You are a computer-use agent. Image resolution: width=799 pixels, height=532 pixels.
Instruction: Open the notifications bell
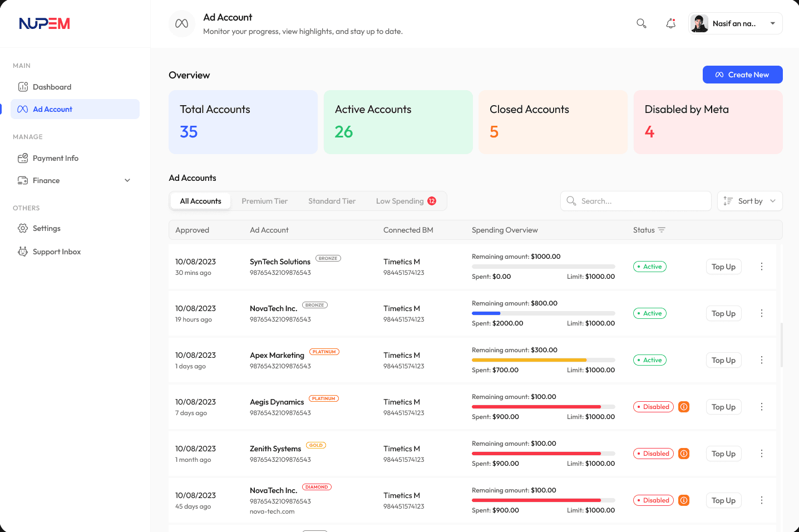pos(671,23)
